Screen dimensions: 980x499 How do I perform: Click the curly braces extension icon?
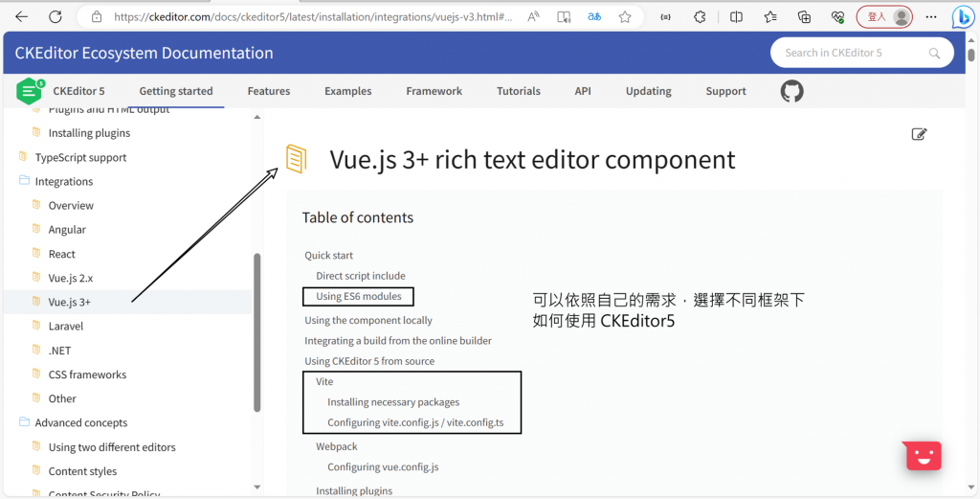(666, 17)
